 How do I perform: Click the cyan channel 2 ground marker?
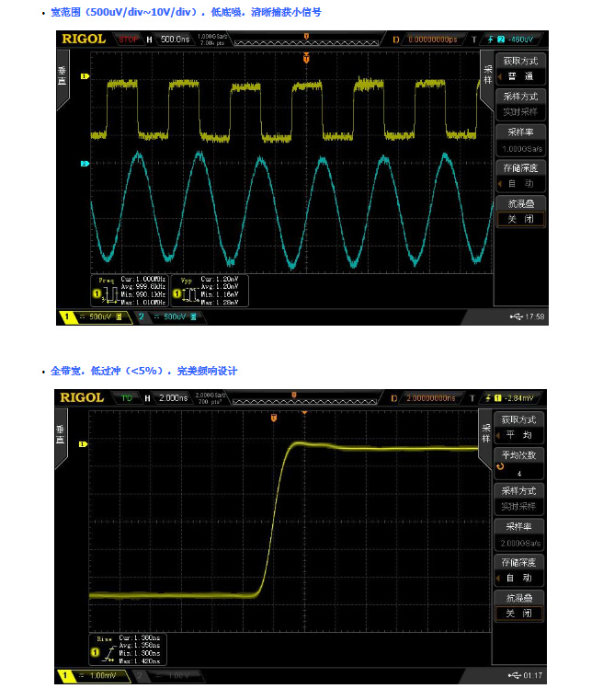[85, 164]
